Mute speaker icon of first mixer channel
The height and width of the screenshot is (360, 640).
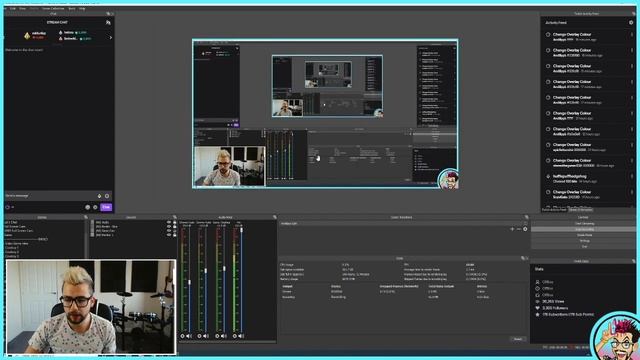pyautogui.click(x=189, y=336)
